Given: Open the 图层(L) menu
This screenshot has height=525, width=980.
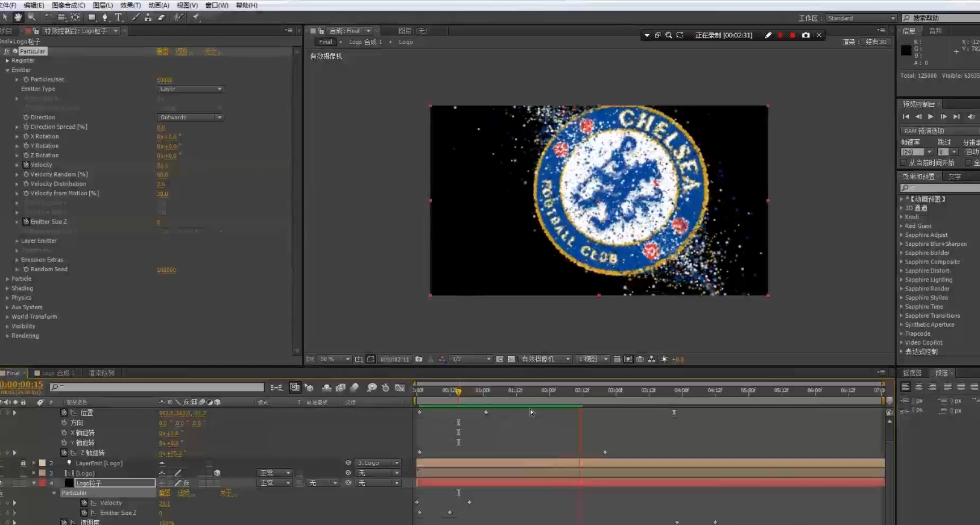Looking at the screenshot, I should point(103,5).
